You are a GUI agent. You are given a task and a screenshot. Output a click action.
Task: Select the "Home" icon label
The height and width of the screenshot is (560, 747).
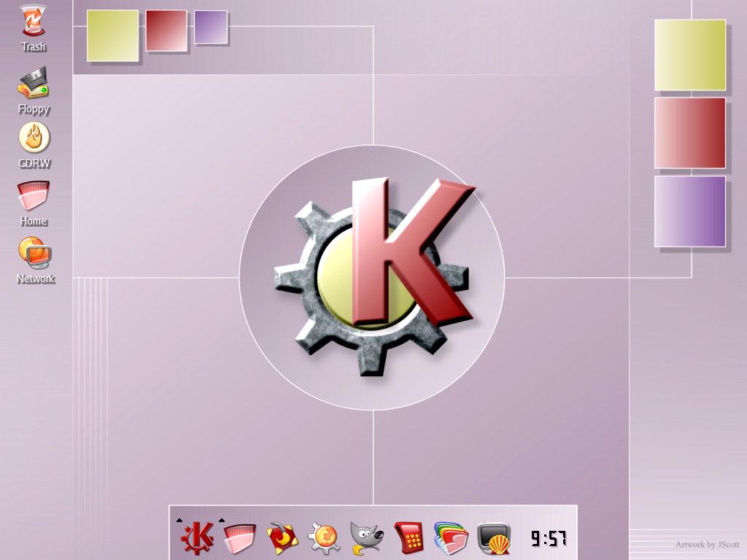(34, 221)
